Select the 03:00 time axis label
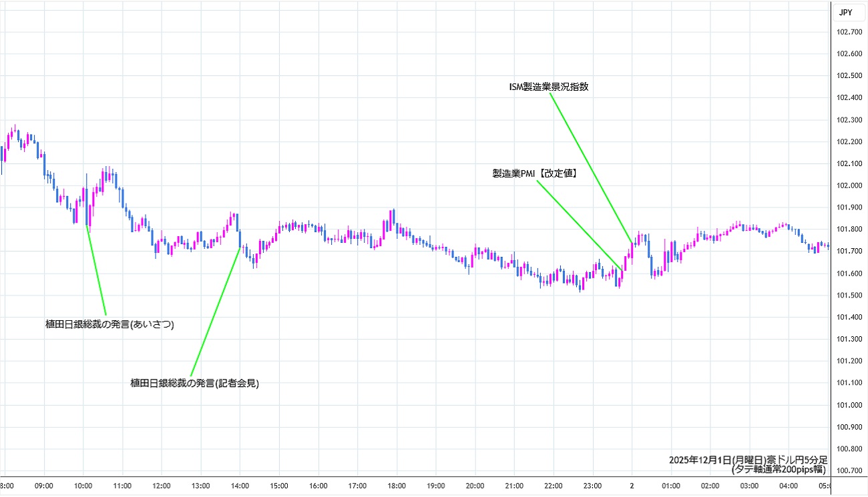This screenshot has width=868, height=497. [x=749, y=486]
